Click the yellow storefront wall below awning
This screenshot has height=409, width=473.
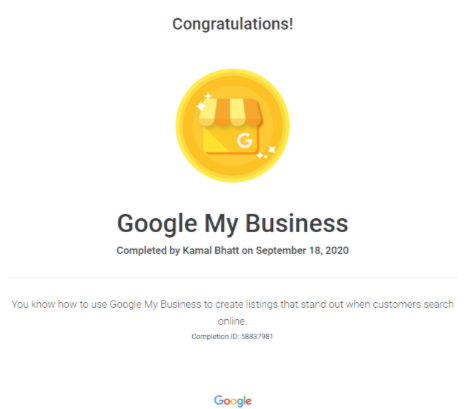230,140
